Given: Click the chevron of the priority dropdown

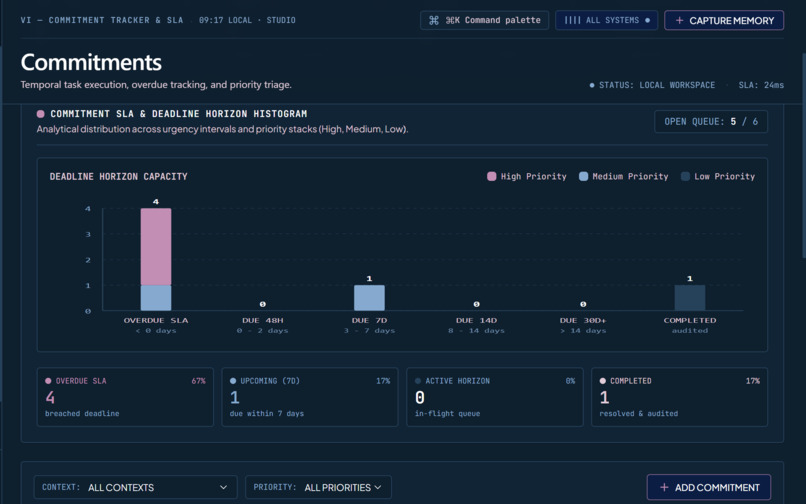Looking at the screenshot, I should tap(378, 487).
